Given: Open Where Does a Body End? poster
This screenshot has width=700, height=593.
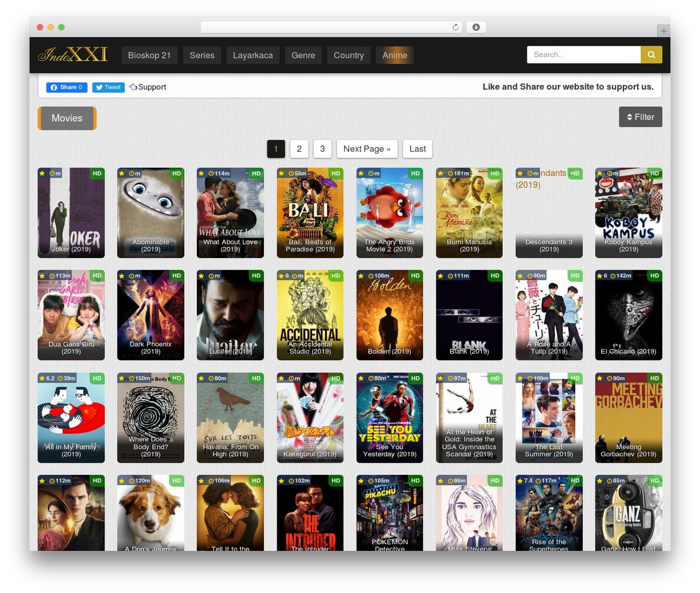Looking at the screenshot, I should pos(151,418).
